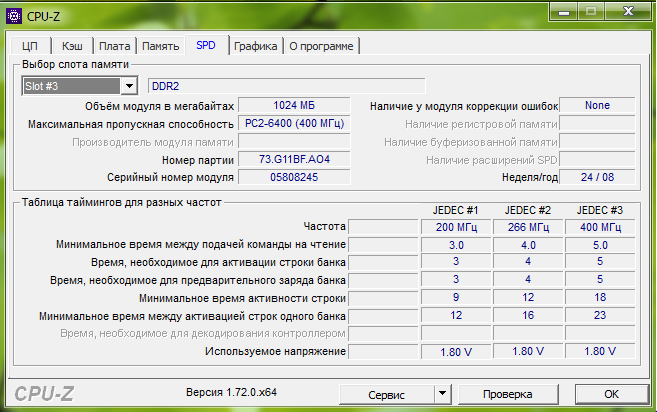Click the JEDEC #2 column header
The image size is (657, 412).
pos(528,210)
